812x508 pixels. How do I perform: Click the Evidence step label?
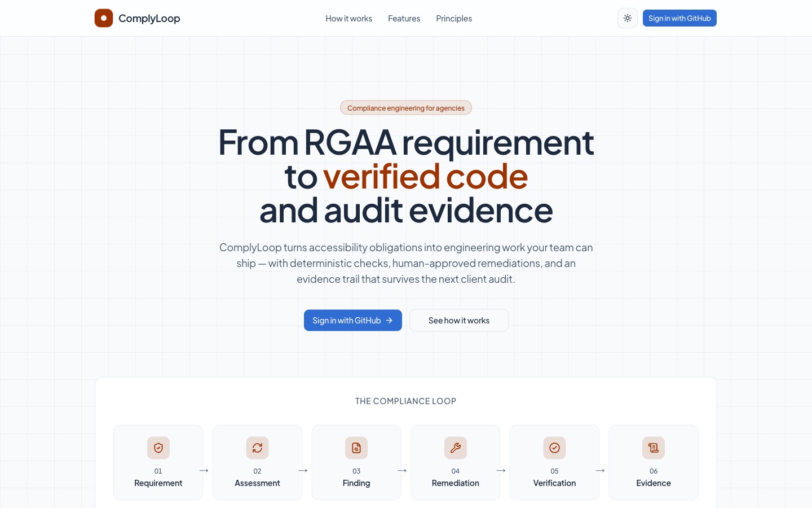coord(654,483)
